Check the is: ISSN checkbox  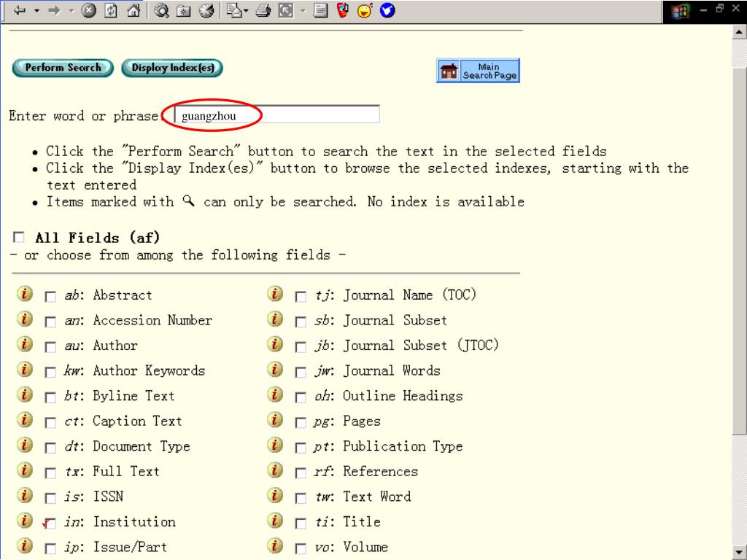[50, 498]
